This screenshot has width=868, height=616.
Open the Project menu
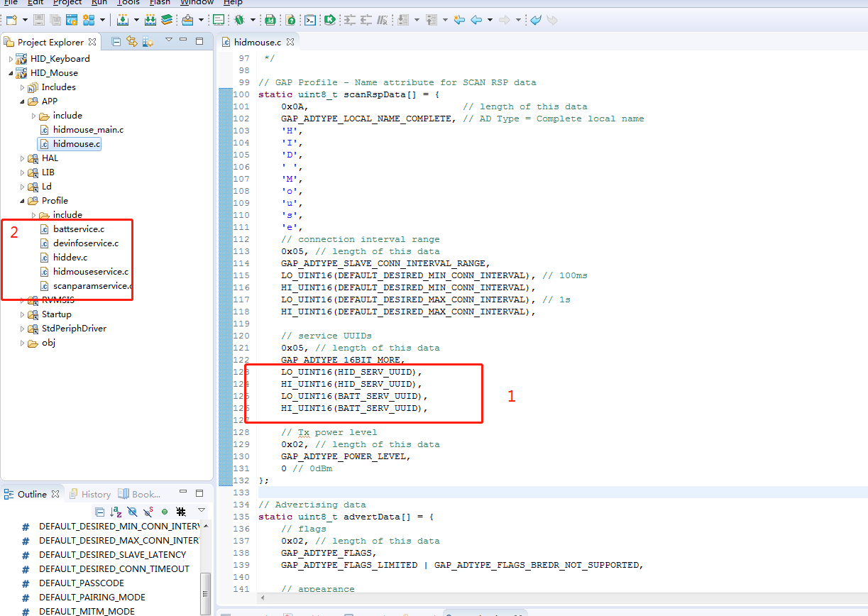pyautogui.click(x=67, y=3)
